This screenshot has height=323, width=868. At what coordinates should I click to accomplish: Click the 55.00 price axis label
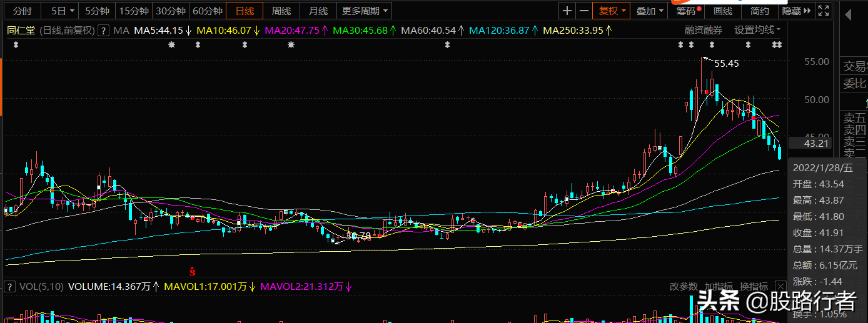(816, 62)
